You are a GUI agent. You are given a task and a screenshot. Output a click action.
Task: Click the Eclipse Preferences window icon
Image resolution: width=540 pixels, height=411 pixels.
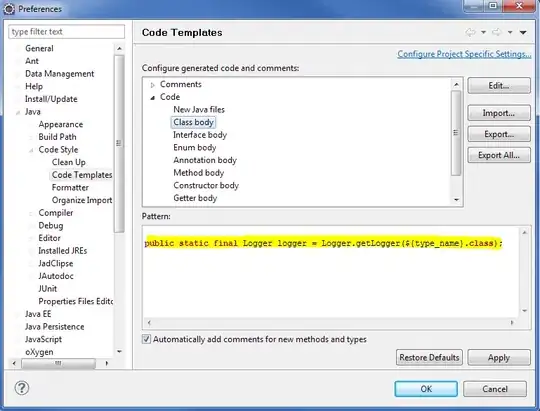[9, 9]
